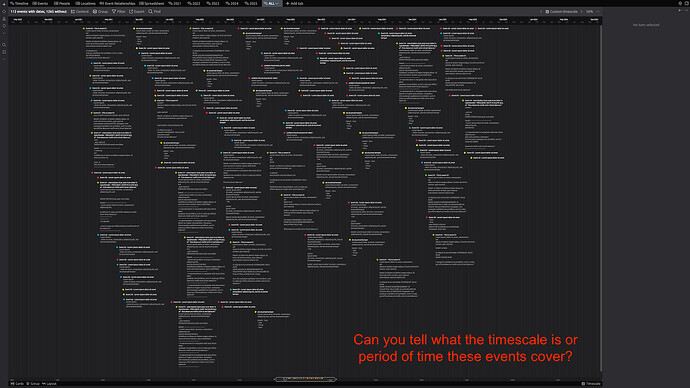This screenshot has height=388, width=690.
Task: Click 'No item selected' text in right panel
Action: 646,25
